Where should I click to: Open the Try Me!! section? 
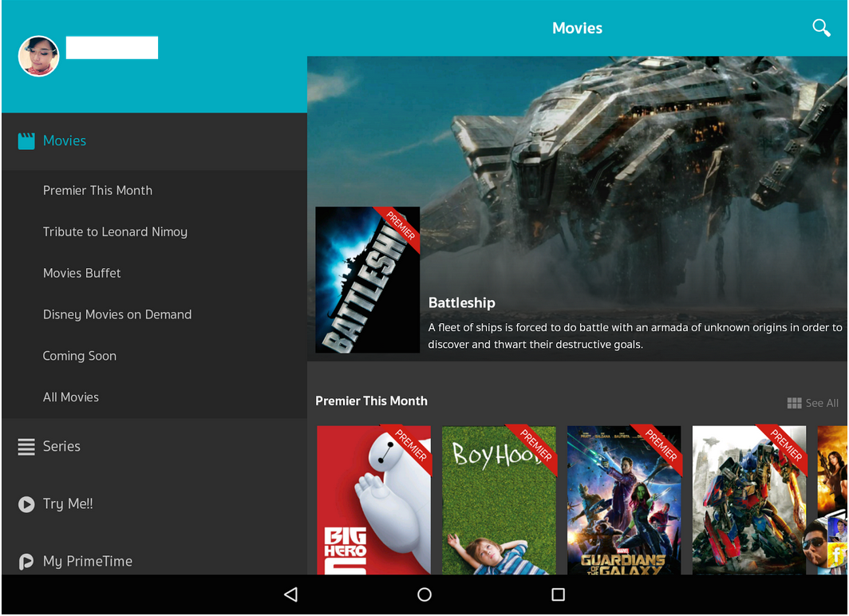pos(154,504)
